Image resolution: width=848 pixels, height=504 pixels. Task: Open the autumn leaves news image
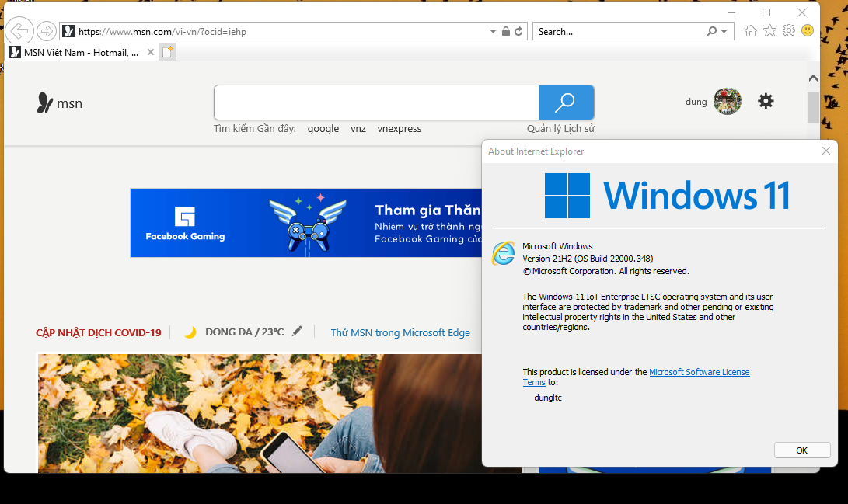click(260, 413)
